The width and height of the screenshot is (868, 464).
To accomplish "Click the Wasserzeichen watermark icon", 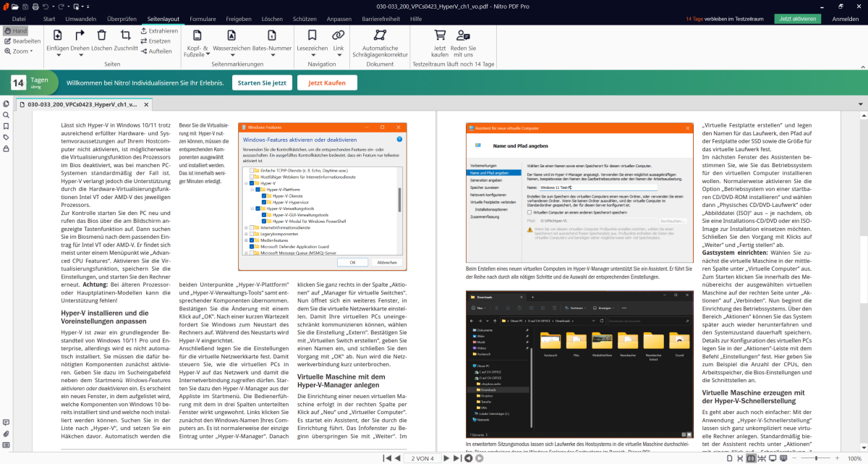I will point(231,35).
